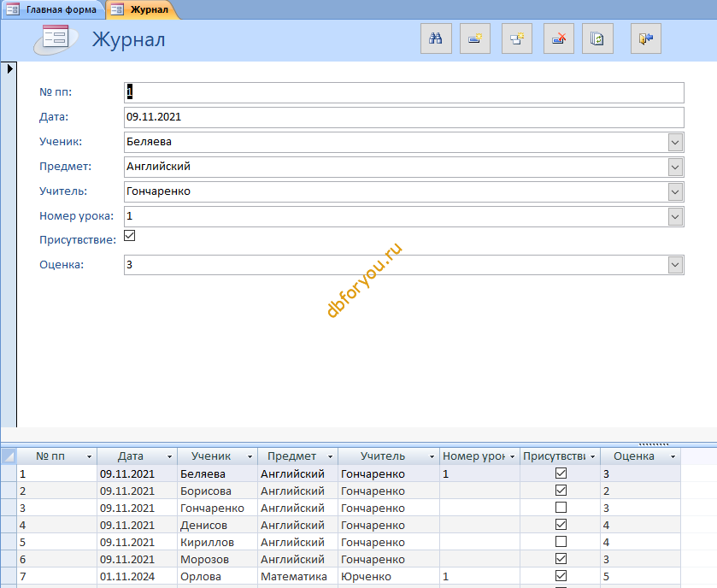Open Предмет column header filter arrow

[330, 456]
